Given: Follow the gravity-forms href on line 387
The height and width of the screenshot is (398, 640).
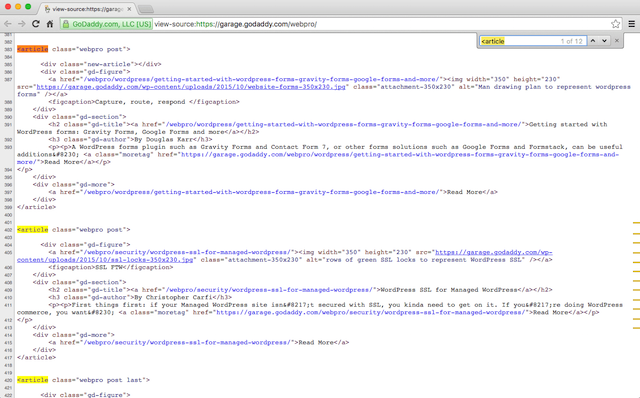Looking at the screenshot, I should [x=261, y=79].
